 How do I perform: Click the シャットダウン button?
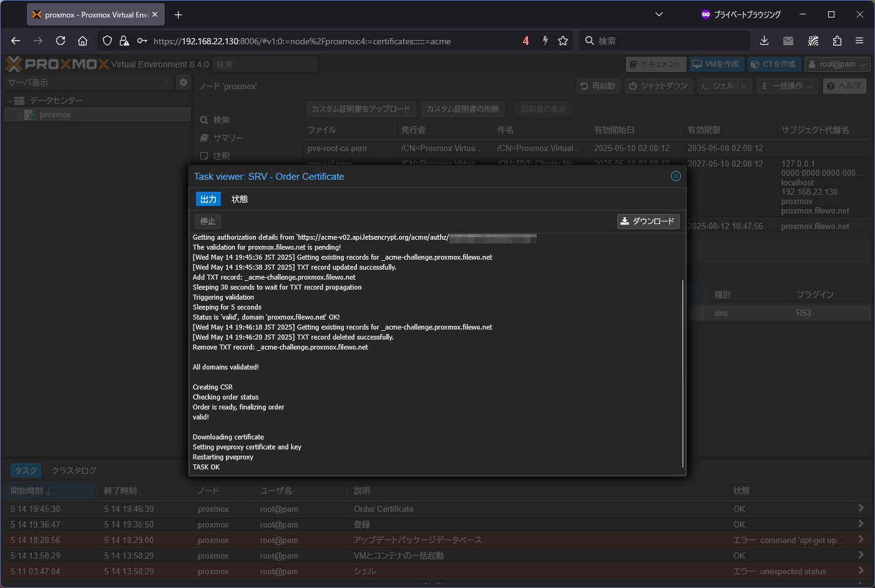[658, 86]
